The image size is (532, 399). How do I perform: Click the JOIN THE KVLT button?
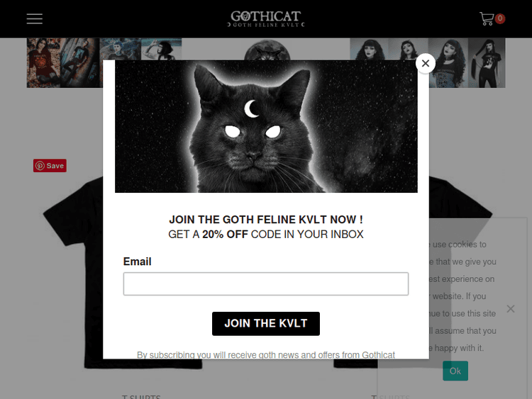coord(266,324)
